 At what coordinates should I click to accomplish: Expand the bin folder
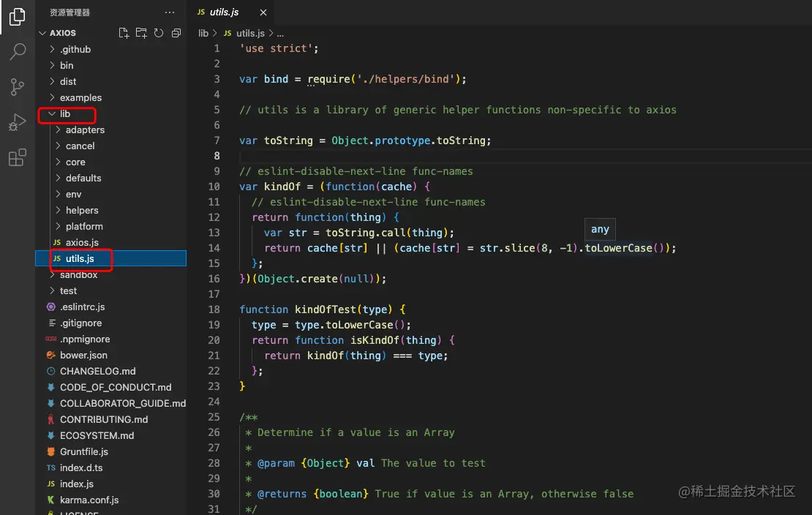coord(110,65)
